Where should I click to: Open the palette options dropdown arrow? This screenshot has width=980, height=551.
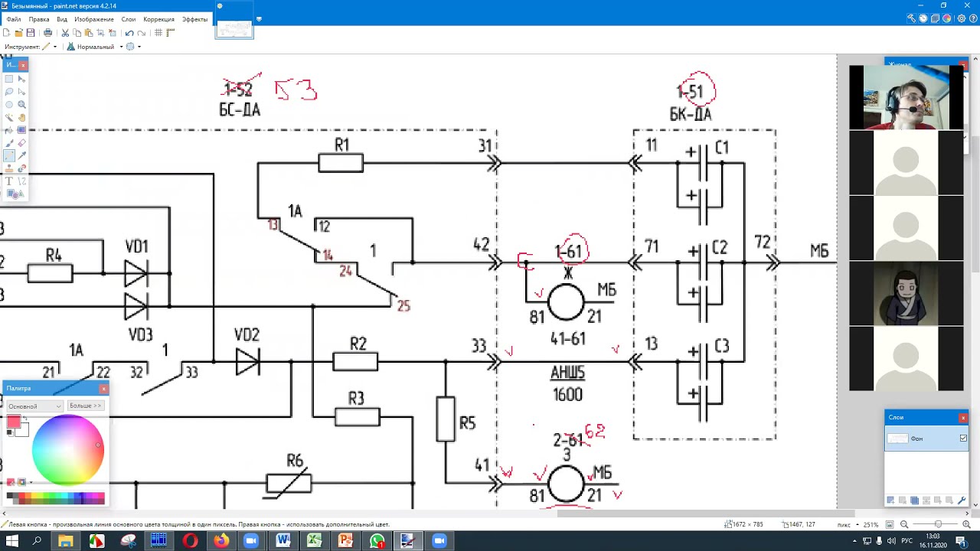(31, 482)
